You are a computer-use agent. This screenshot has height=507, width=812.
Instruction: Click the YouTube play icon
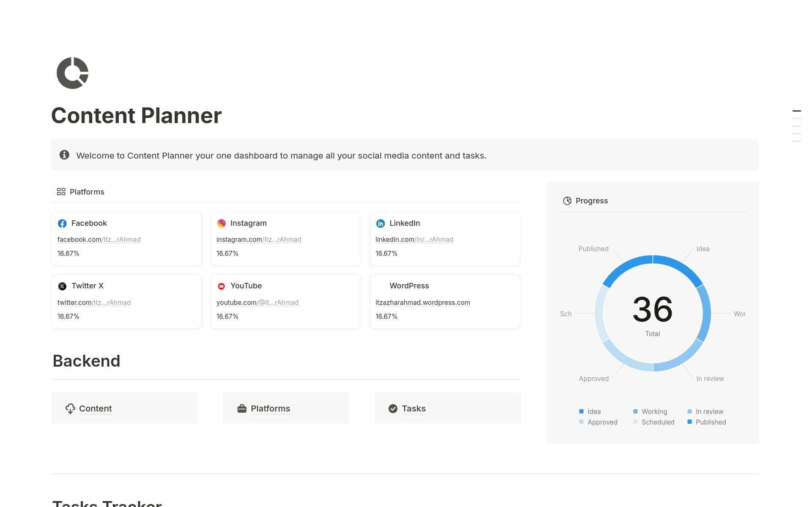(221, 286)
